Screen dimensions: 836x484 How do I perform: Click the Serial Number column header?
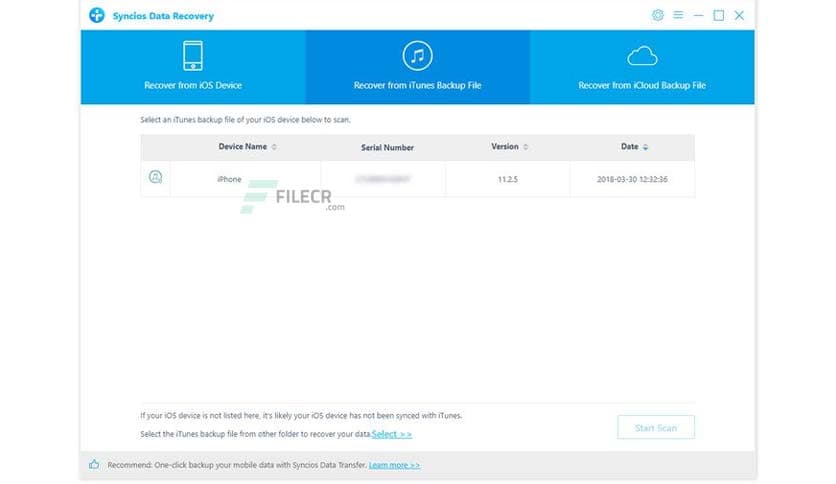click(x=387, y=148)
